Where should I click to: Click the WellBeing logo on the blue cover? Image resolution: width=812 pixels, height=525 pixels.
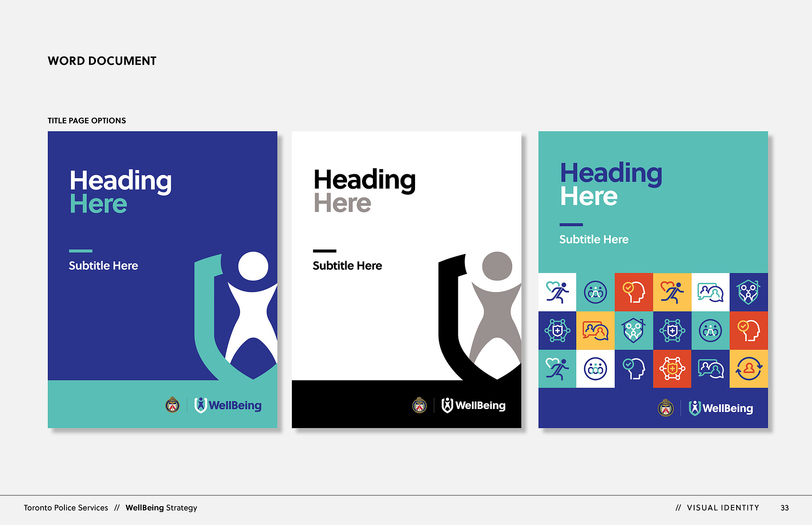pos(228,405)
